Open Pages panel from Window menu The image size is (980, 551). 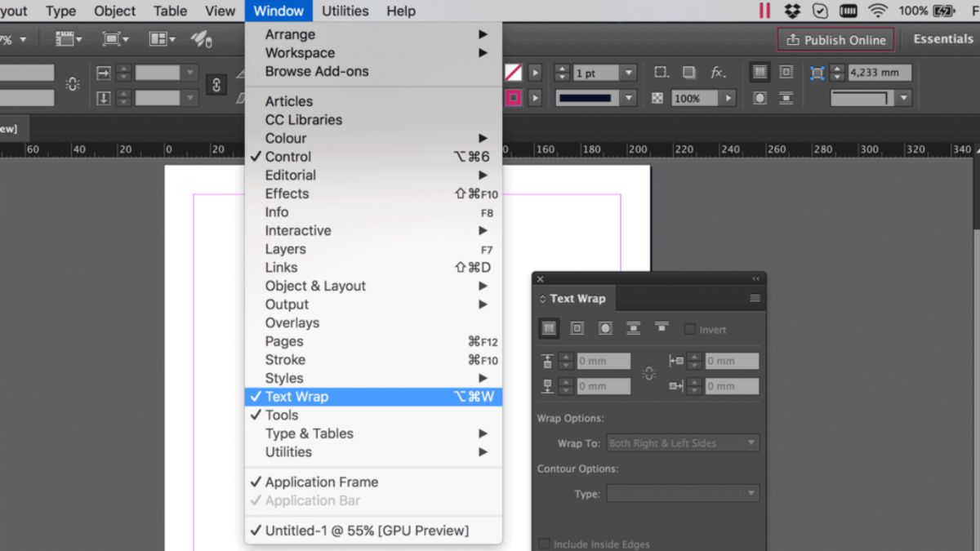(x=373, y=341)
